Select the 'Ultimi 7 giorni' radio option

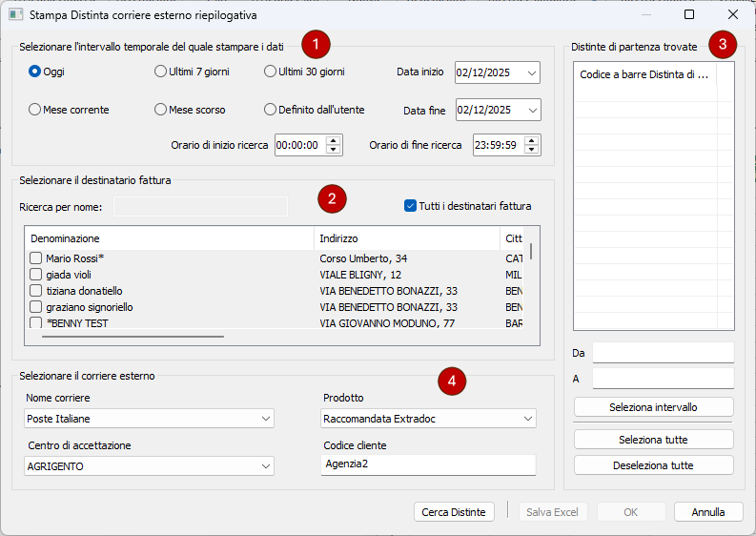pyautogui.click(x=160, y=72)
